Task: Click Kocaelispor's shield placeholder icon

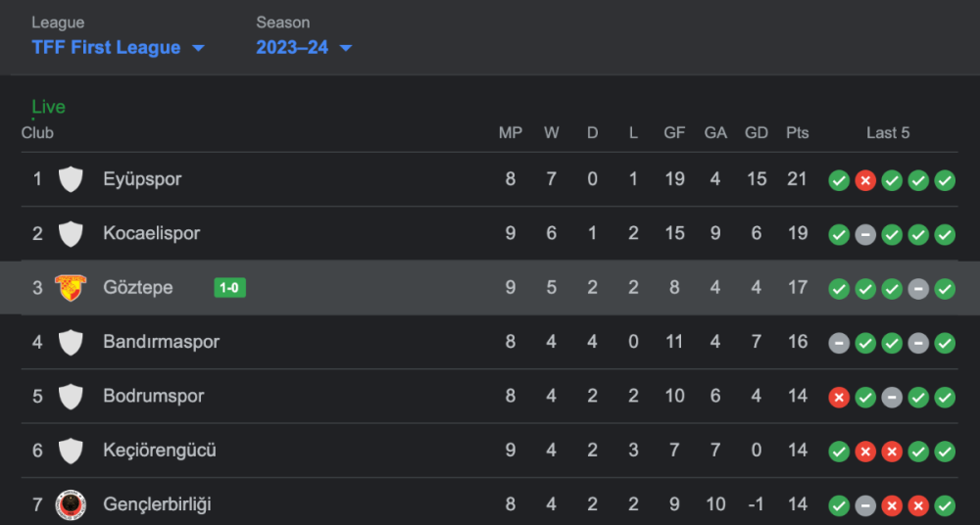Action: tap(70, 234)
